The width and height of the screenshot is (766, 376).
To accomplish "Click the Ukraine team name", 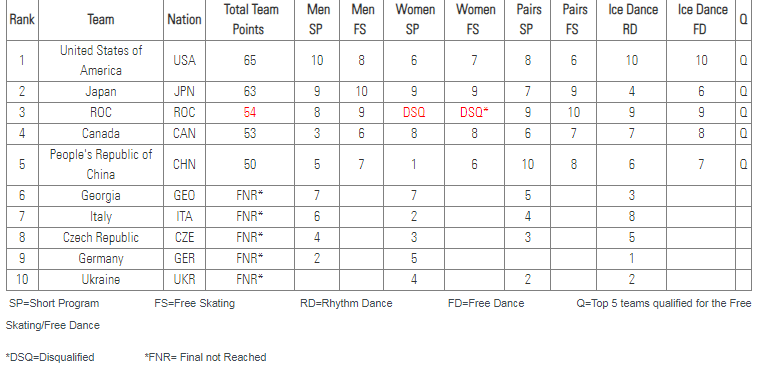I will click(x=101, y=280).
